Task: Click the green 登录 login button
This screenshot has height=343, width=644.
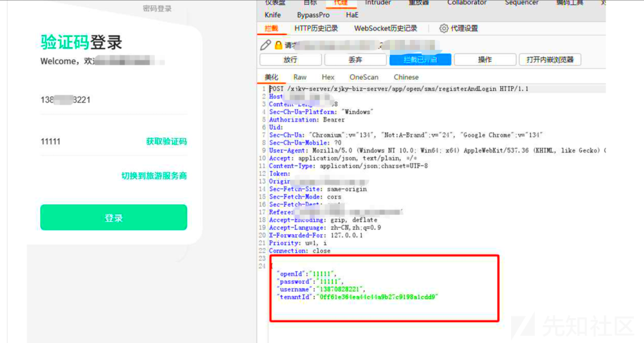Action: click(x=113, y=218)
